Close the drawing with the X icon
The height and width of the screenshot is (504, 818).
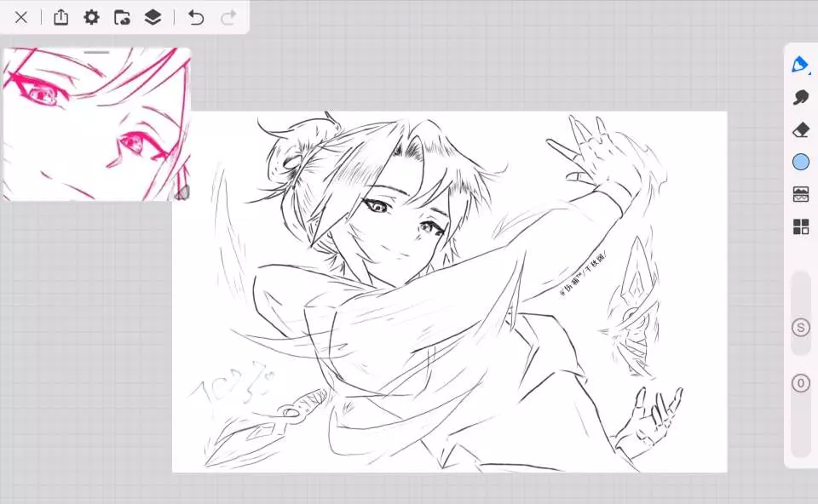[20, 17]
